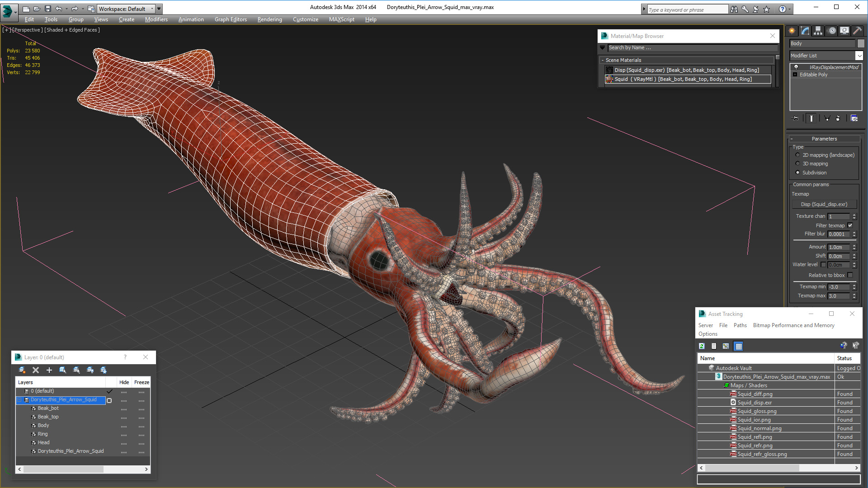
Task: Click the Pin Stack icon
Action: click(x=796, y=118)
